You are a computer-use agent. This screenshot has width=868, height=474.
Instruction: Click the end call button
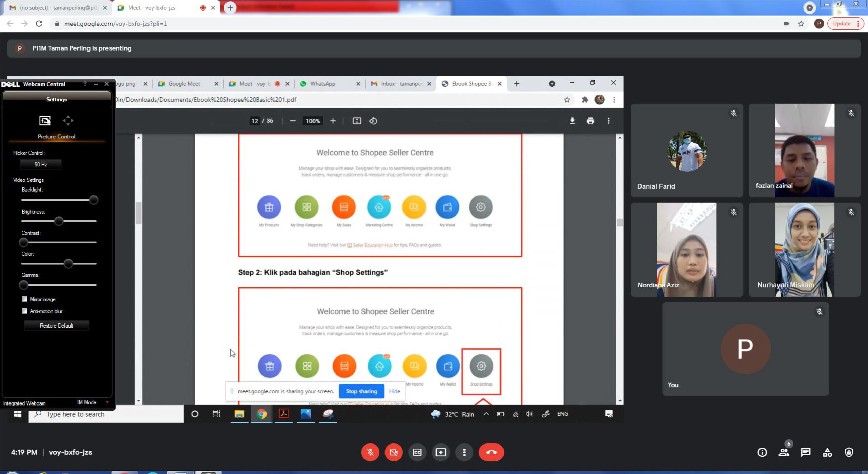click(x=491, y=452)
